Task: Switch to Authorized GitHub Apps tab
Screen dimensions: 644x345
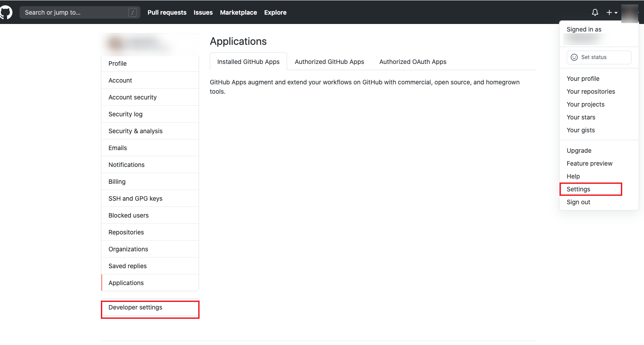Action: (329, 62)
